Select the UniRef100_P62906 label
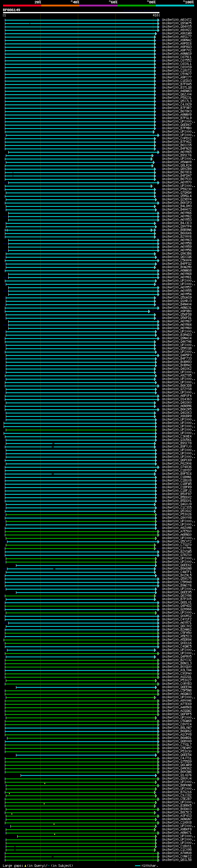 pos(177,463)
